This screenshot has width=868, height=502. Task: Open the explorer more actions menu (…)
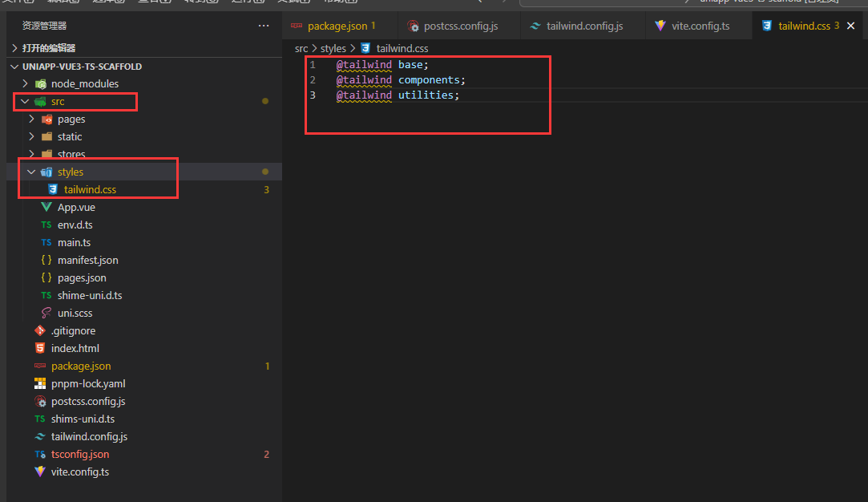264,25
